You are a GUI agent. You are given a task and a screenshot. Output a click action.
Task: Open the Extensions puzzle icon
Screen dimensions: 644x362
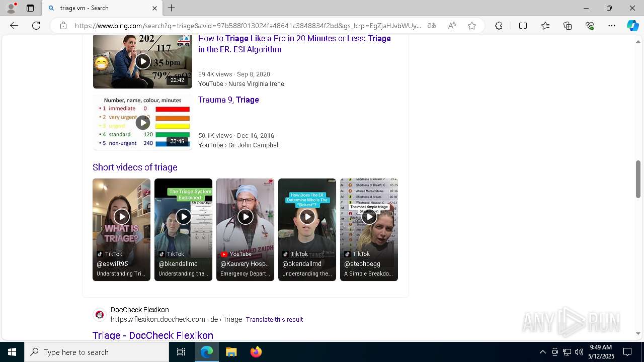[499, 26]
